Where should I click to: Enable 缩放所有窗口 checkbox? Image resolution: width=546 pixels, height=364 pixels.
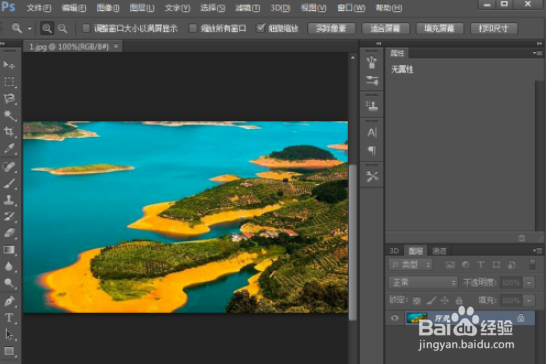pos(193,28)
